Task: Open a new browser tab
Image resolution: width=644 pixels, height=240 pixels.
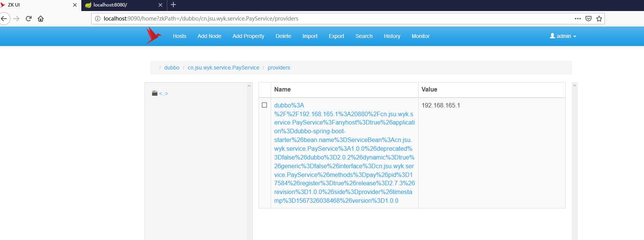Action: tap(173, 5)
